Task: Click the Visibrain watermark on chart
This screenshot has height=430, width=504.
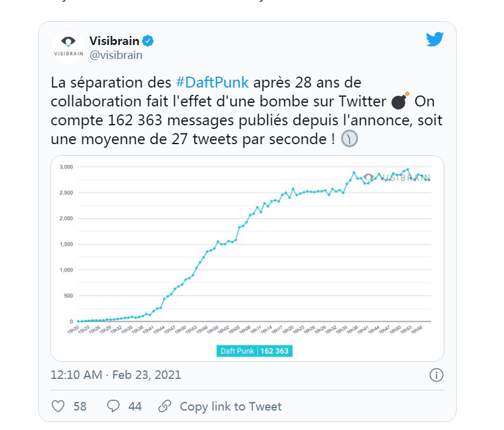Action: click(x=396, y=177)
